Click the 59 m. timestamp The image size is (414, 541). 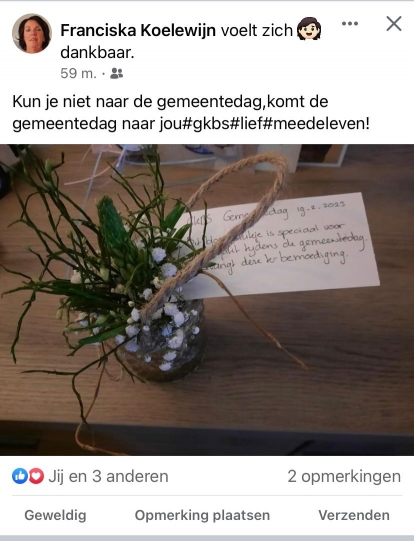(78, 73)
